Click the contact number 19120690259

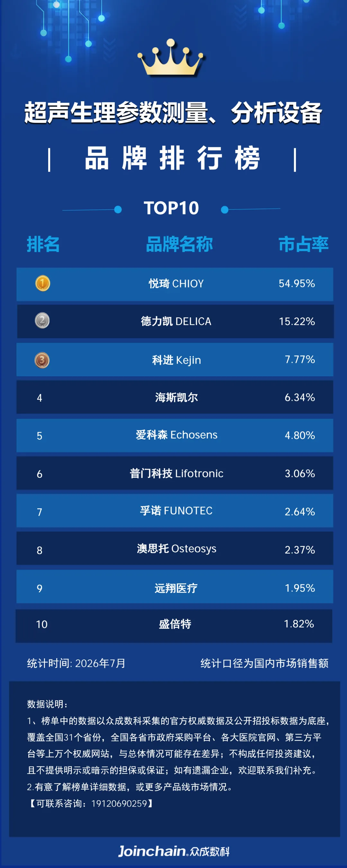[119, 803]
